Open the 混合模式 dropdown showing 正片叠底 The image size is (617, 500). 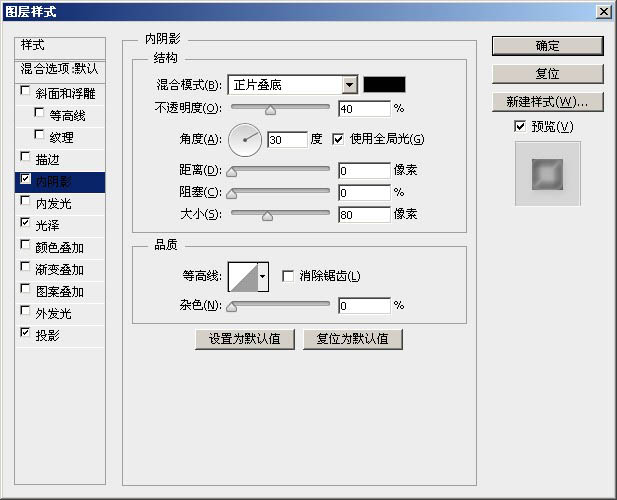point(293,85)
